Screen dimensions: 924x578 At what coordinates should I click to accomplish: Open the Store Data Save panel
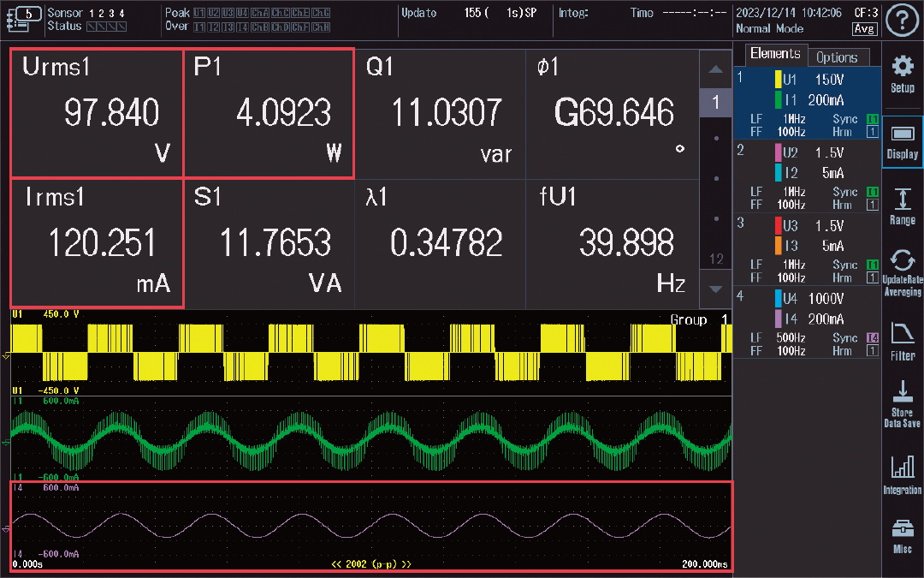click(903, 402)
